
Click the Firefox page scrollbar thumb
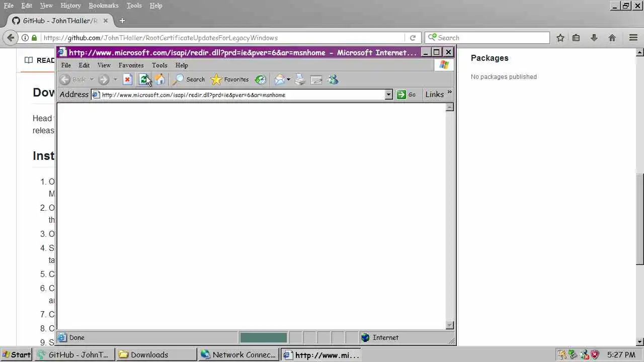[640, 219]
